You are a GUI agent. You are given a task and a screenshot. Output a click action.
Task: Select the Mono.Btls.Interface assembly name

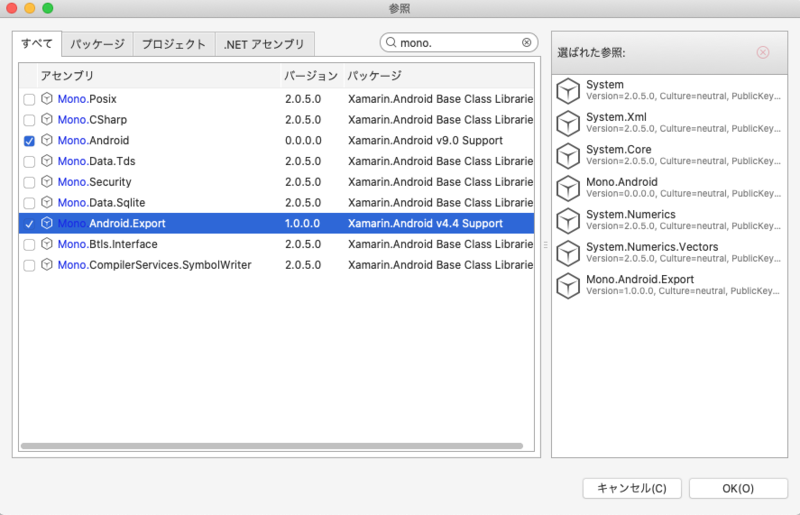tap(108, 244)
